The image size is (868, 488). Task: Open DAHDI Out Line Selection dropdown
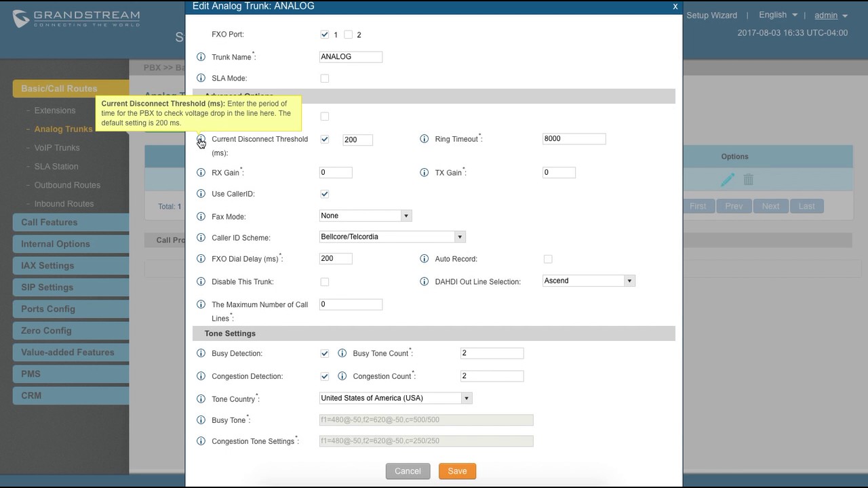589,281
